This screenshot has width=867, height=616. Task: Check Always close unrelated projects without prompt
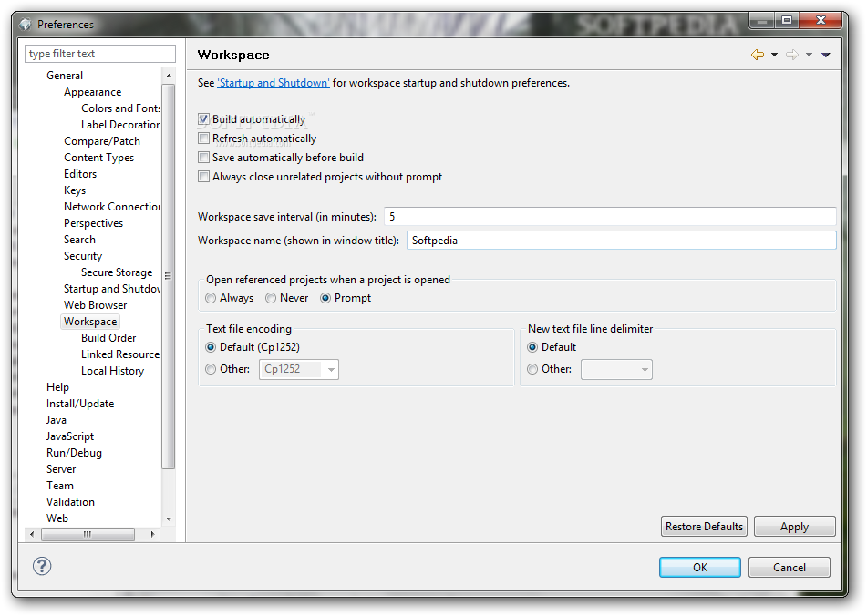pos(203,177)
